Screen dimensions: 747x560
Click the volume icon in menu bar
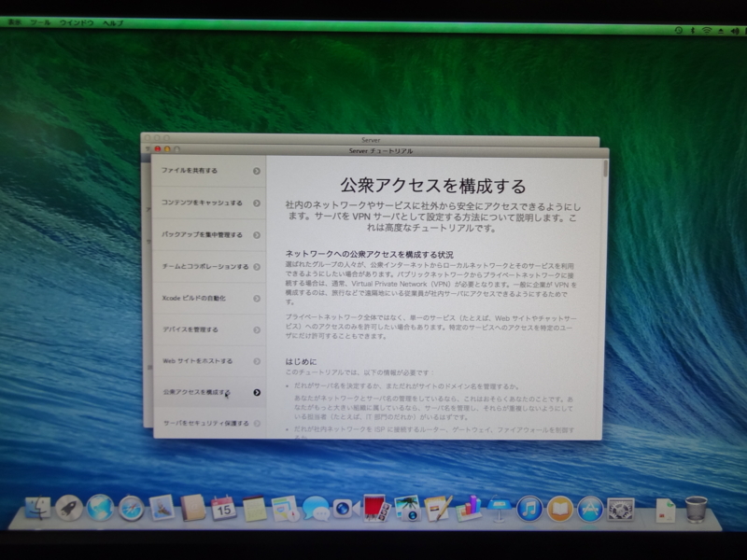coord(735,31)
